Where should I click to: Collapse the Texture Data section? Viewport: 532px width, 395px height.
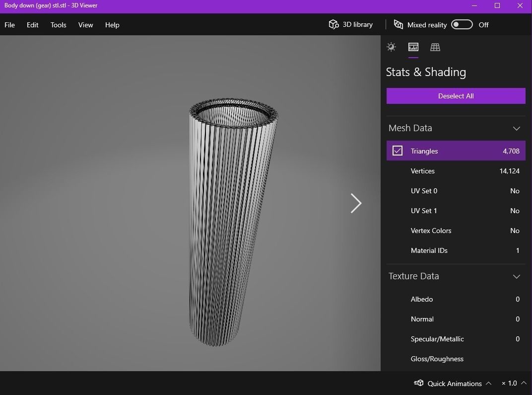517,276
